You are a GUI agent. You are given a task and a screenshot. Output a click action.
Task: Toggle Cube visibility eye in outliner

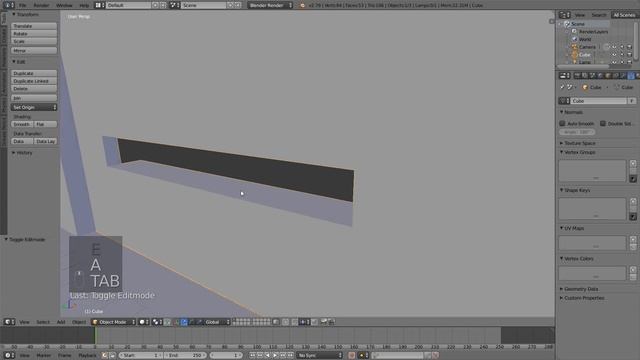click(614, 55)
